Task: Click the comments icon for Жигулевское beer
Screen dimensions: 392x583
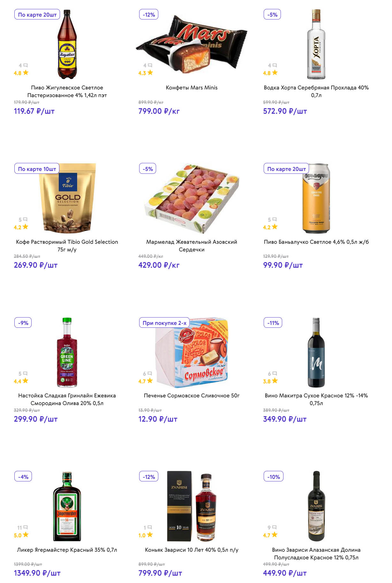Action: pyautogui.click(x=26, y=65)
